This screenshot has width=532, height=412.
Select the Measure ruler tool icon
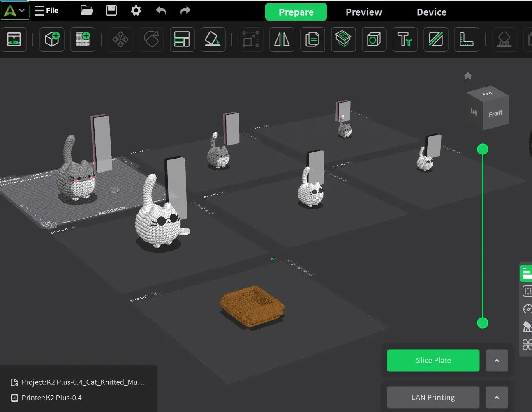(467, 39)
